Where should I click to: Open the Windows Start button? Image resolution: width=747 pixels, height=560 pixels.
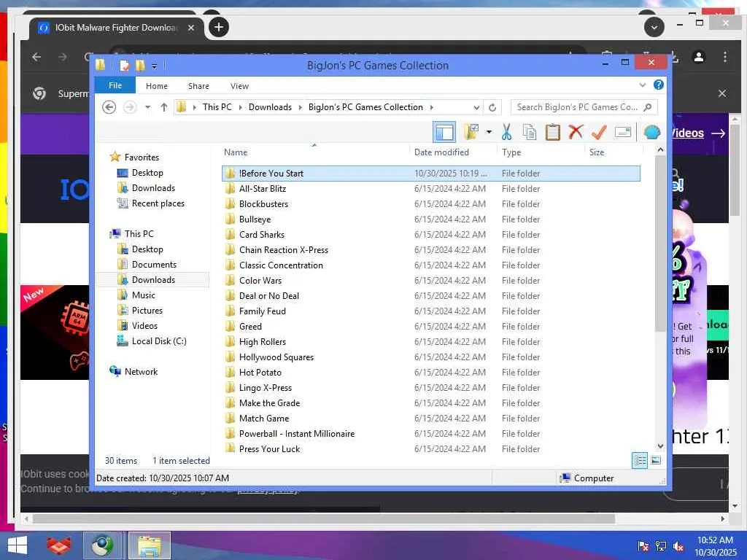click(x=18, y=545)
